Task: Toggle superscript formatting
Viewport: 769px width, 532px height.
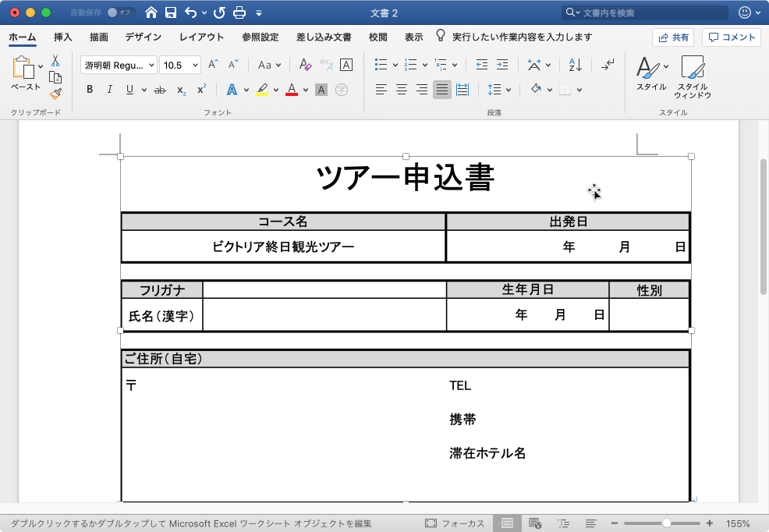Action: point(201,89)
